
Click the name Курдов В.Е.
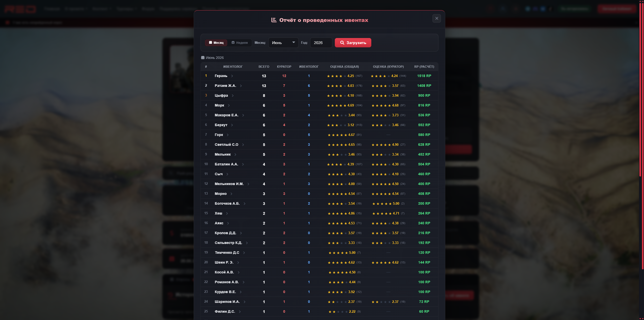[225, 292]
